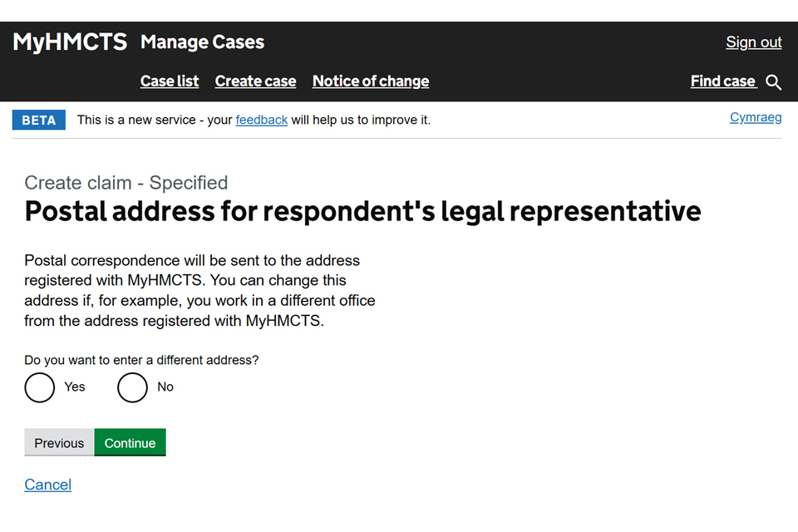The height and width of the screenshot is (532, 798).
Task: Select the Notice of change menu item
Action: pyautogui.click(x=371, y=81)
